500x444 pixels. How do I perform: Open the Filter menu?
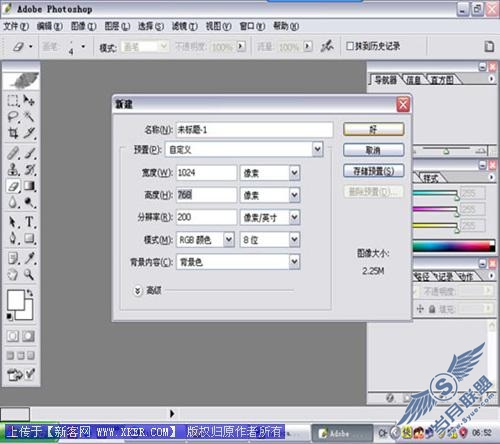(x=184, y=26)
